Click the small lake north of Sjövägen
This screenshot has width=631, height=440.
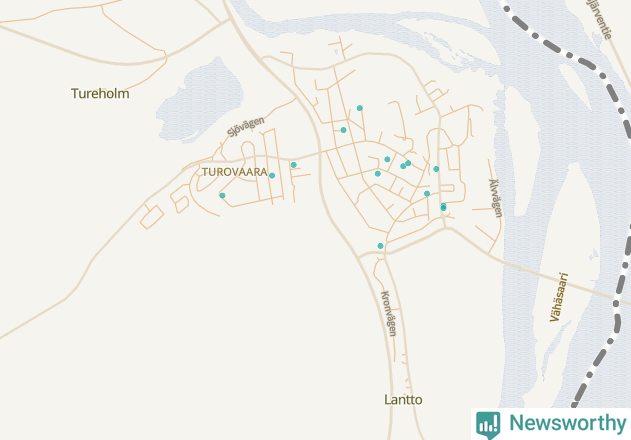click(x=200, y=101)
